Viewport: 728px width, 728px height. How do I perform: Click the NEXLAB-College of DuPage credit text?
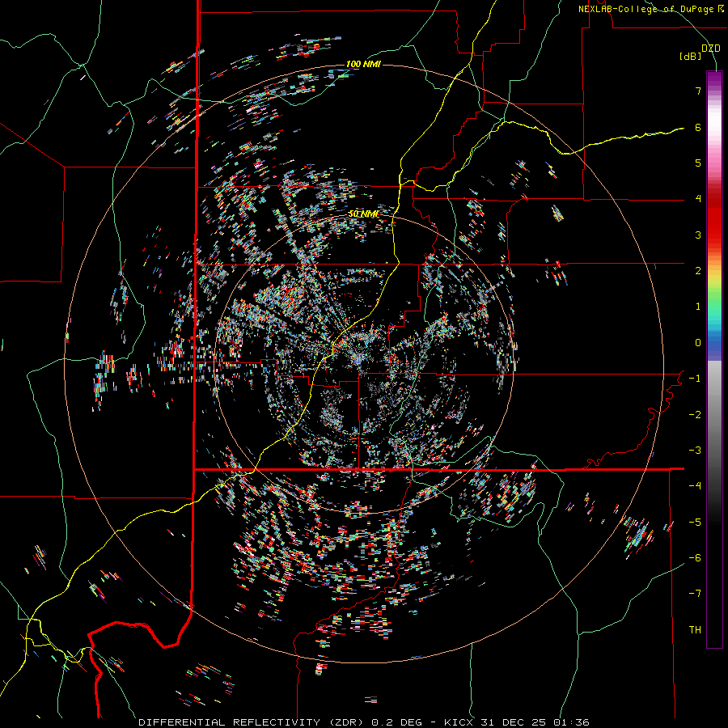point(646,9)
